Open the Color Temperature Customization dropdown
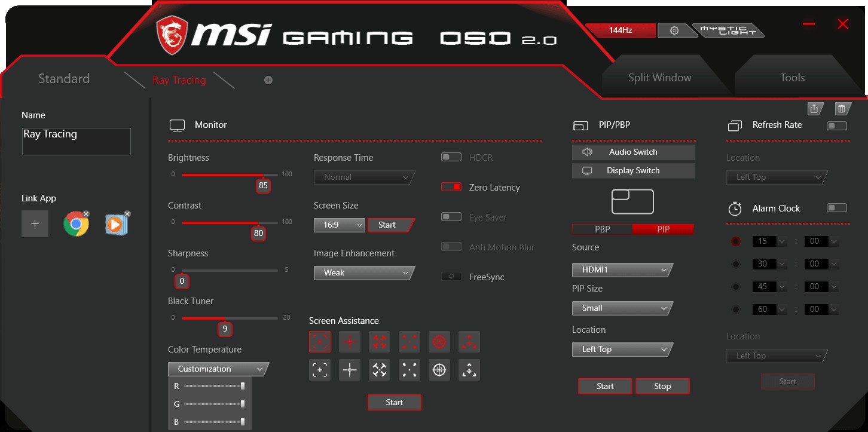 click(218, 369)
